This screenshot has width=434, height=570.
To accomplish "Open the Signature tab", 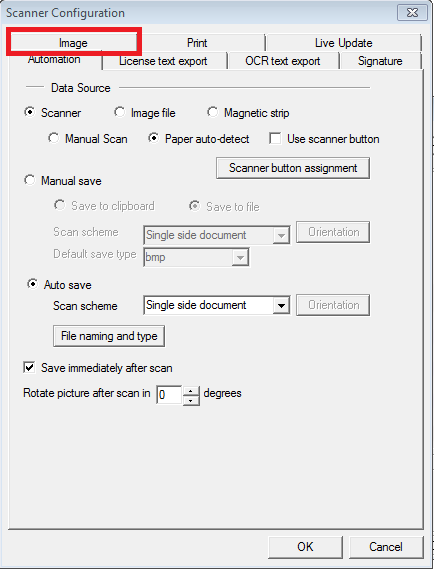I will click(380, 61).
